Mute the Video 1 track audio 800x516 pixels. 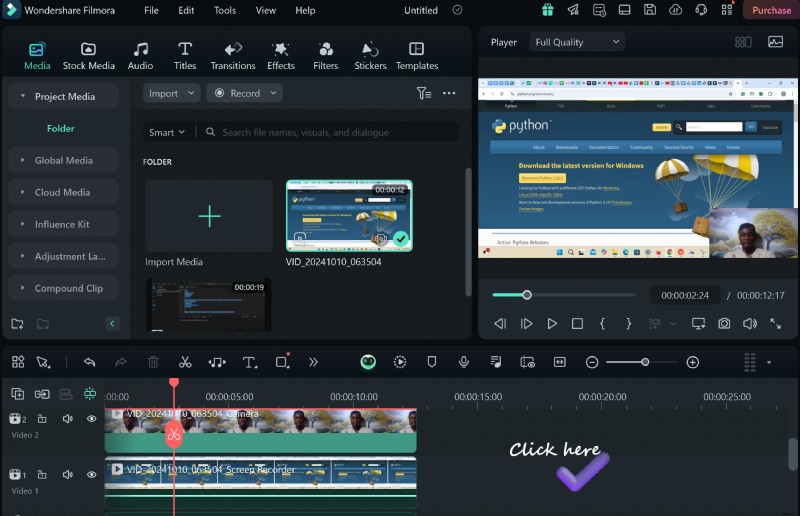click(x=68, y=475)
